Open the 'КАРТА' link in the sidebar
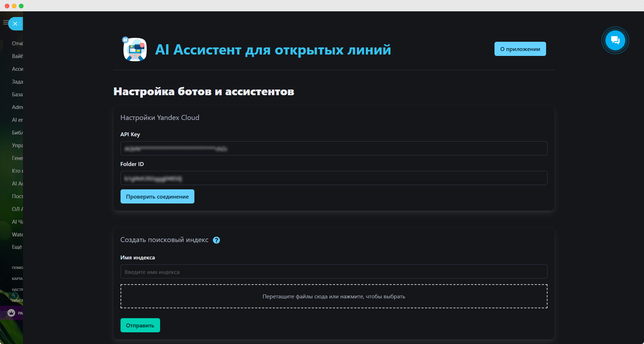This screenshot has height=344, width=644. 17,279
